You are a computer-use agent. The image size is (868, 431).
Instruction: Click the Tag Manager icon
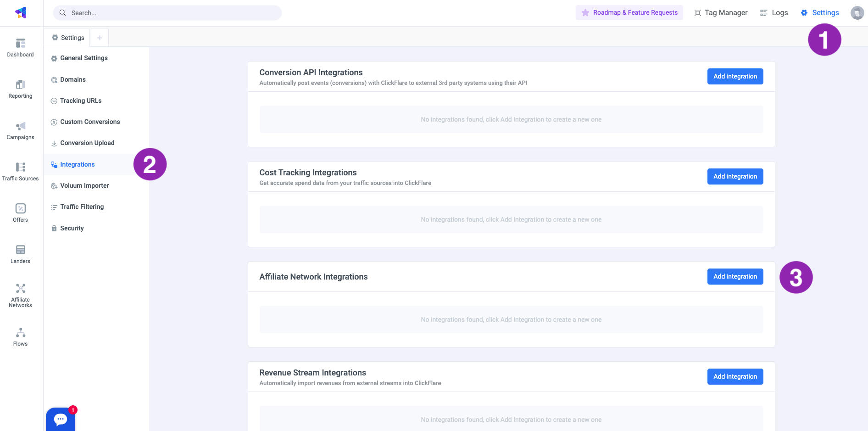pyautogui.click(x=698, y=13)
